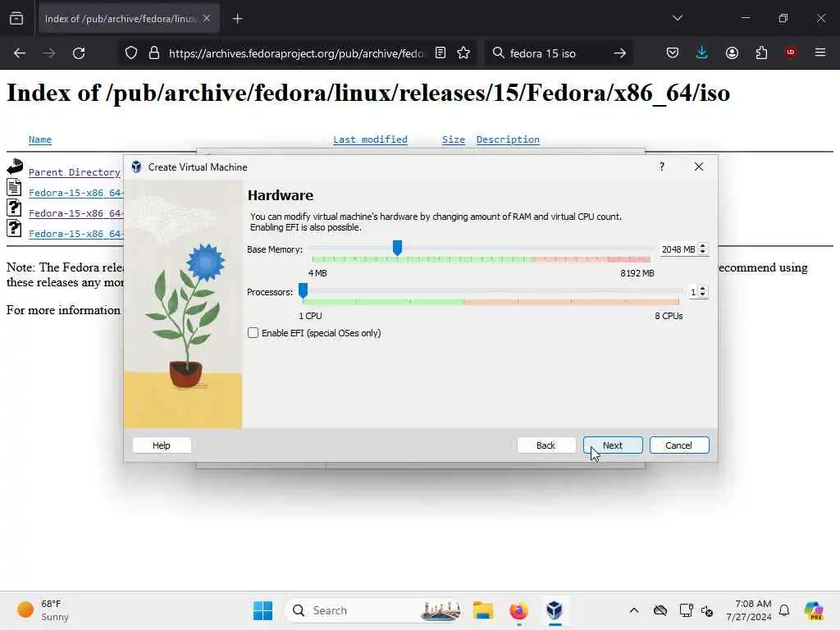
Task: Open Firefox downloads panel
Action: click(702, 52)
